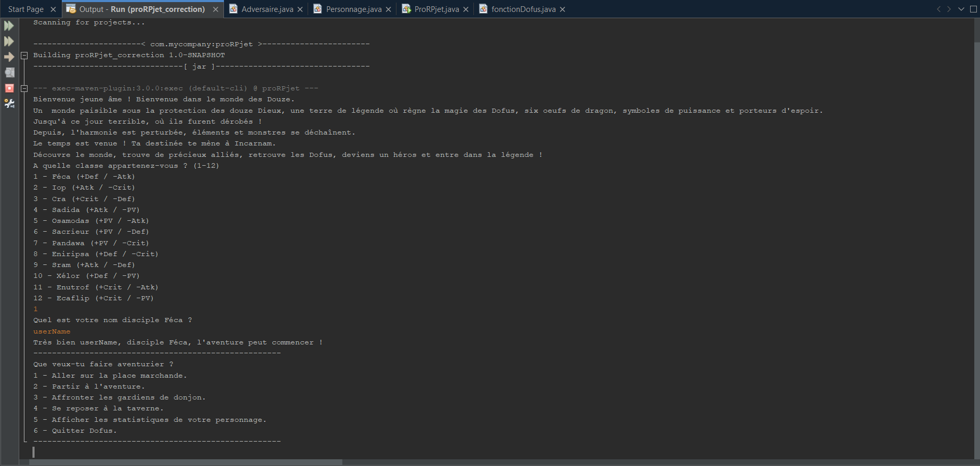Close the fonctionDofus.java tab
The width and height of the screenshot is (980, 466).
point(562,9)
